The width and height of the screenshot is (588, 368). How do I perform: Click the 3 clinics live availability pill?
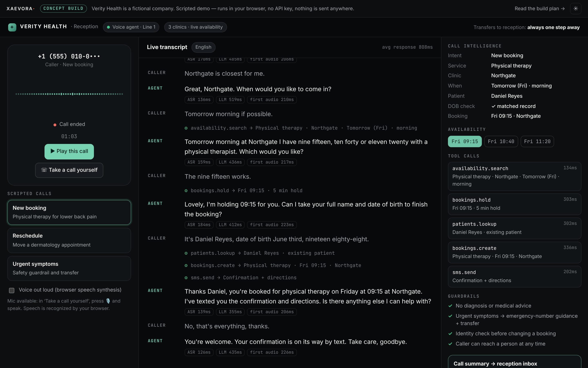[195, 27]
